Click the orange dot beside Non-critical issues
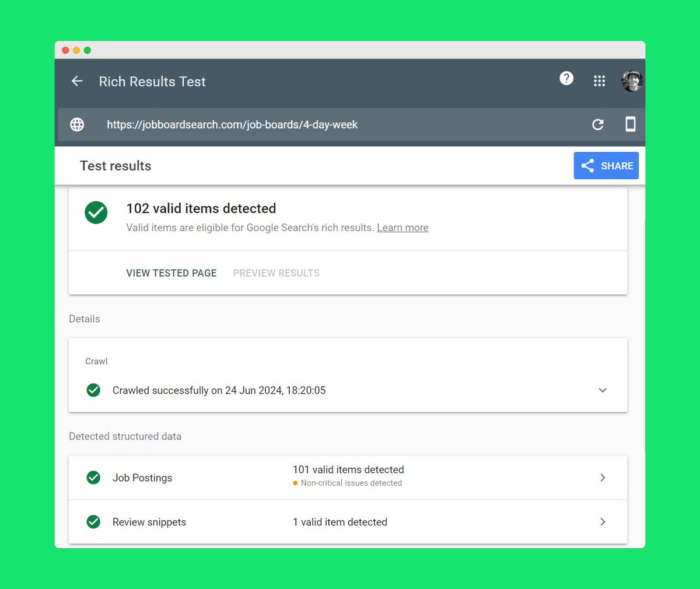This screenshot has width=700, height=589. point(295,483)
